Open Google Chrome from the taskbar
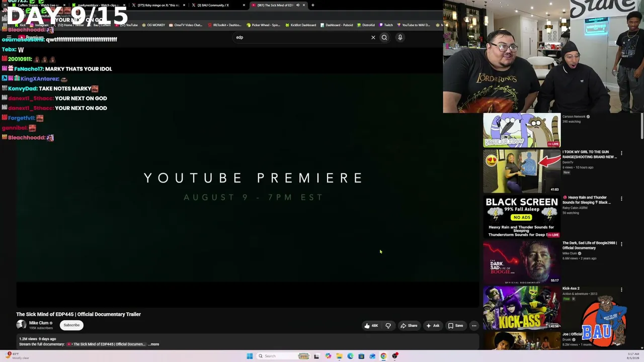Screen dimensions: 644x362 click(383, 356)
